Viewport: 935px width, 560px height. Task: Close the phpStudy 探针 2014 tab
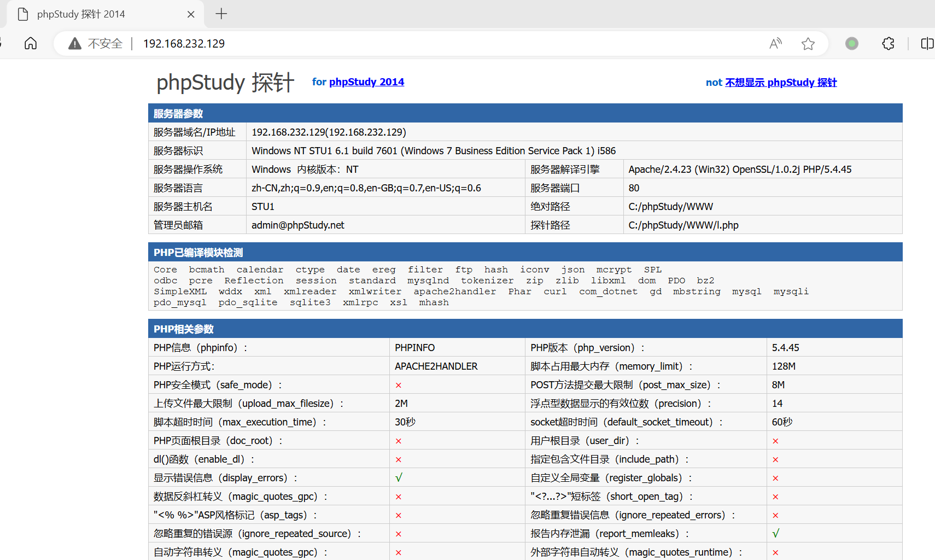pos(191,14)
